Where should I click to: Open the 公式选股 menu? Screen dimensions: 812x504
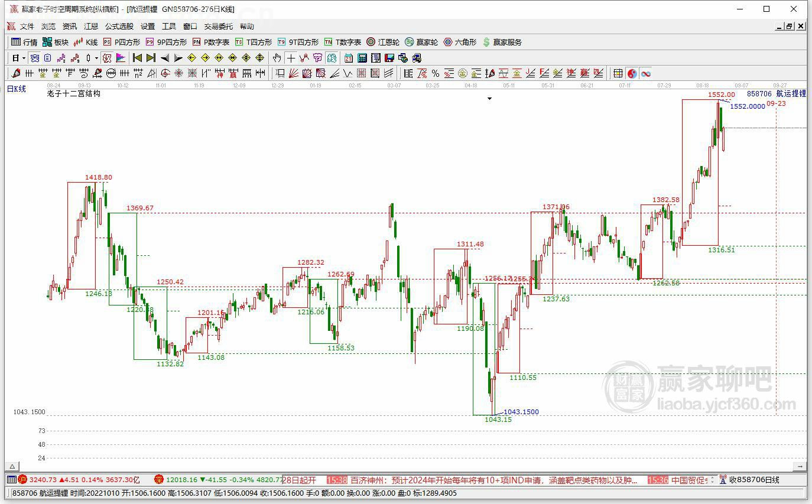pos(119,27)
